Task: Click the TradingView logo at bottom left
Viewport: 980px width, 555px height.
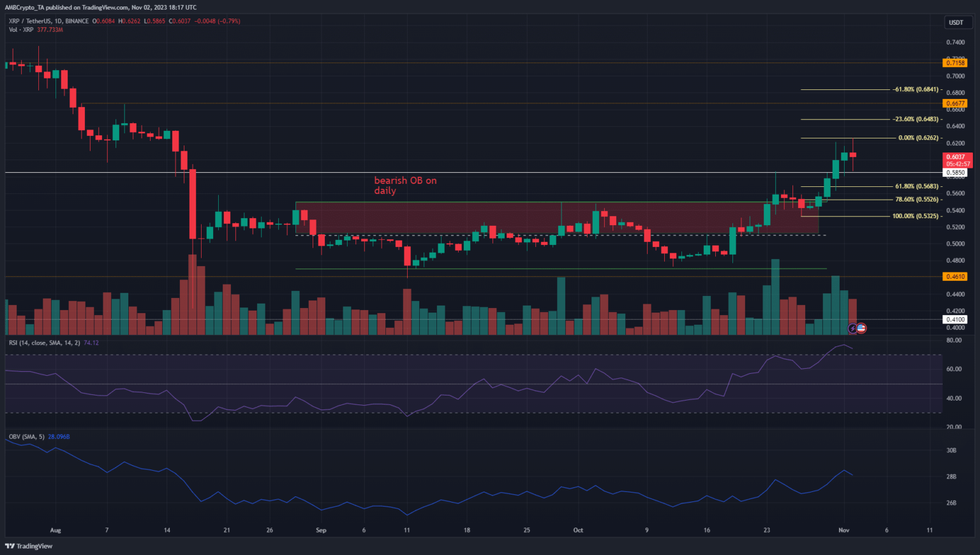Action: click(x=29, y=546)
